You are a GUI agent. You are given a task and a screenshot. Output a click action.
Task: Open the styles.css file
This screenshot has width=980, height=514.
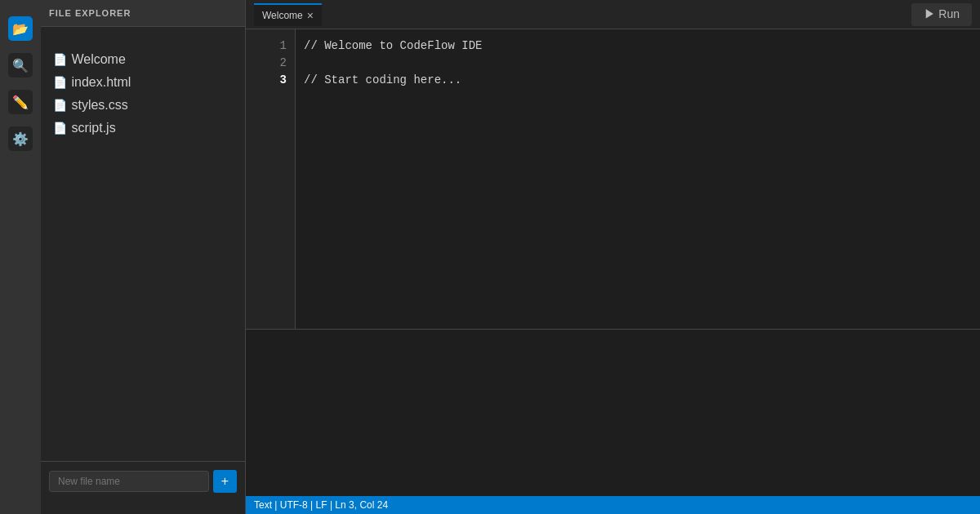tap(100, 105)
